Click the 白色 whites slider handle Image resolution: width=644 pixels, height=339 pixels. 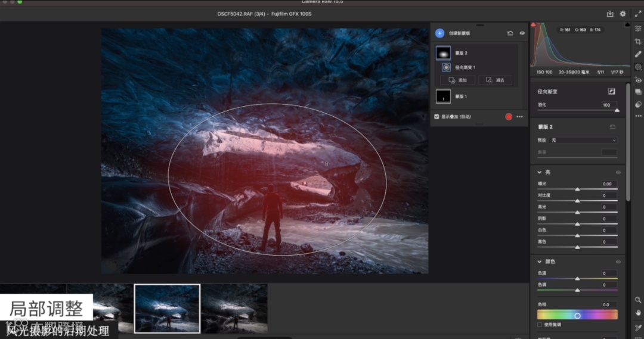click(577, 235)
